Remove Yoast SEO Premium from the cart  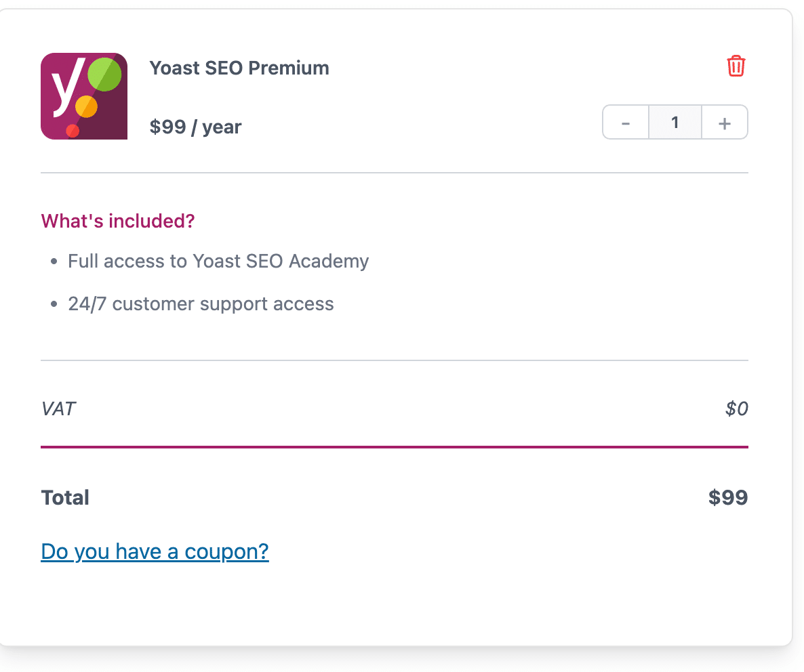point(737,66)
